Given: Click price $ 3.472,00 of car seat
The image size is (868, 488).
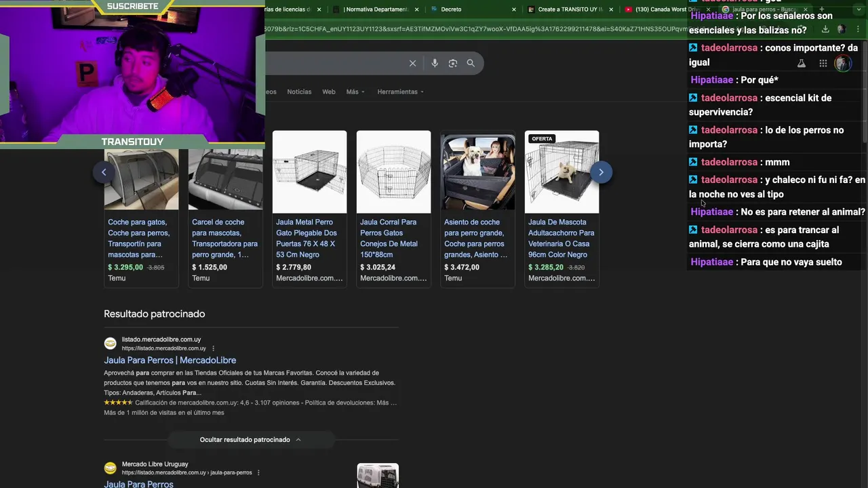Looking at the screenshot, I should [x=462, y=267].
